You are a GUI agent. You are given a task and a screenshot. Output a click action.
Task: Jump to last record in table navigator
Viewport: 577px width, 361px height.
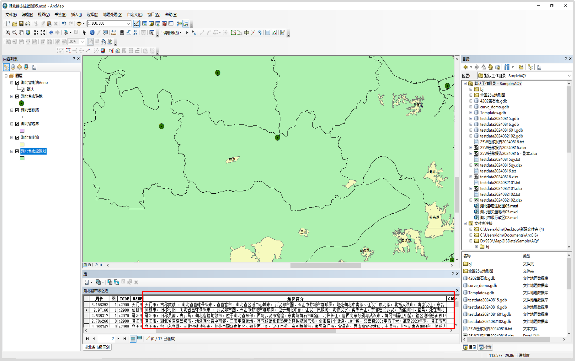(x=125, y=339)
